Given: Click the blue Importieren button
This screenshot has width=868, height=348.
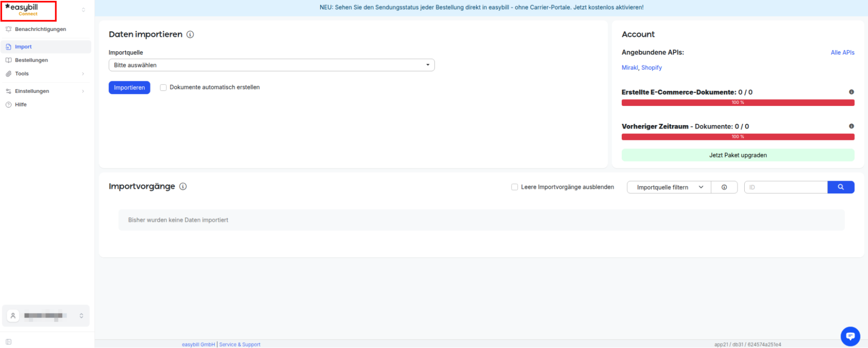Looking at the screenshot, I should pos(129,88).
